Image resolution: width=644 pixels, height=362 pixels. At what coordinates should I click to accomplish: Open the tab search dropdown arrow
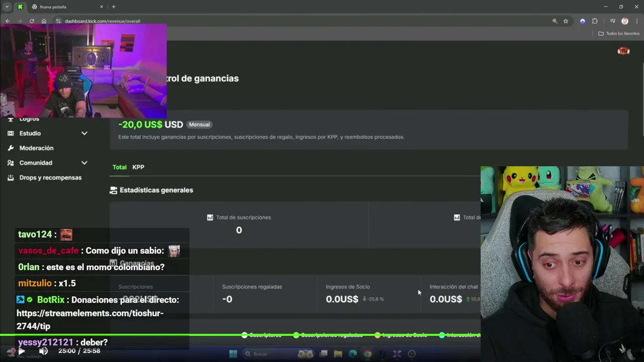point(7,7)
